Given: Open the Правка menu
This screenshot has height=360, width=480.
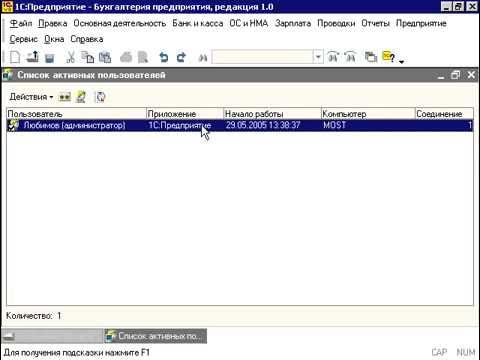Looking at the screenshot, I should (53, 23).
